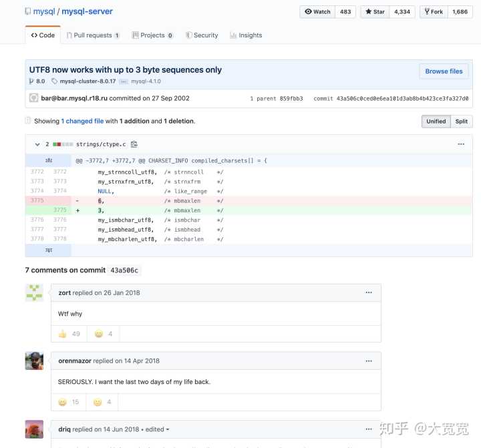
Task: Click the diffstat bar of strings/ctype.c
Action: pos(63,144)
